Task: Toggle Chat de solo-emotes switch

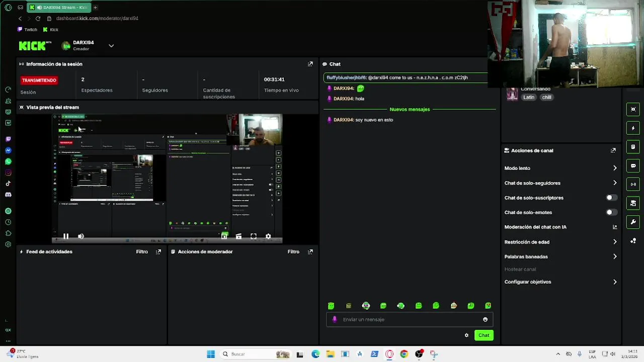Action: pyautogui.click(x=611, y=212)
